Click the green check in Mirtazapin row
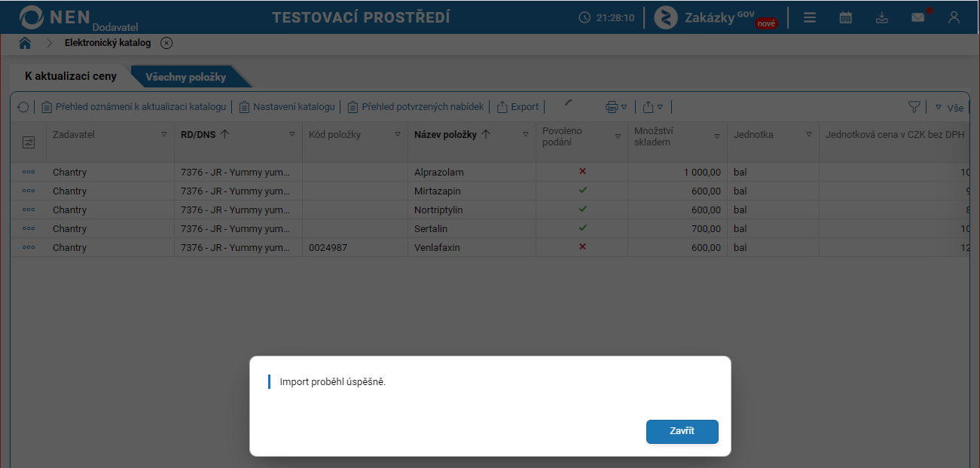980x468 pixels. [x=582, y=190]
